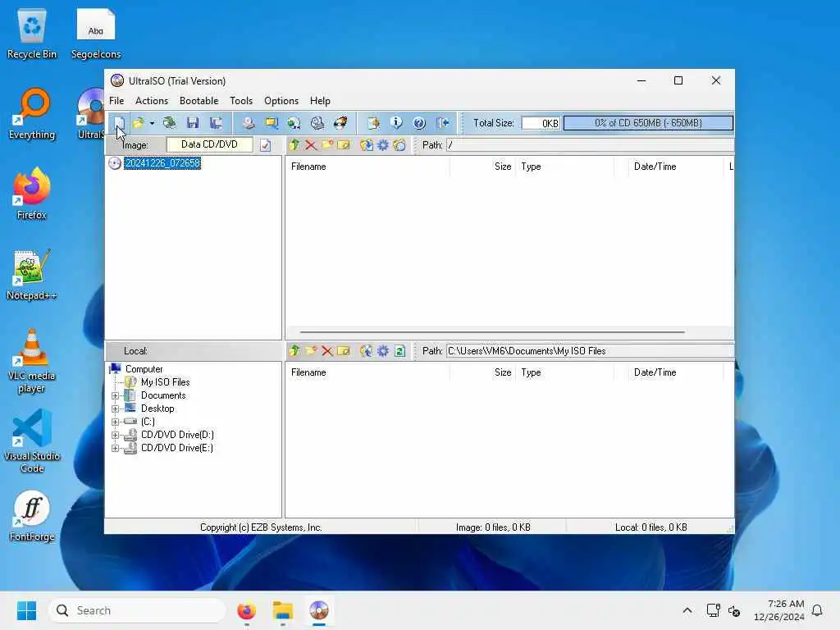Click the Exit door toolbar icon
Screen dimensions: 840x630
[x=442, y=123]
